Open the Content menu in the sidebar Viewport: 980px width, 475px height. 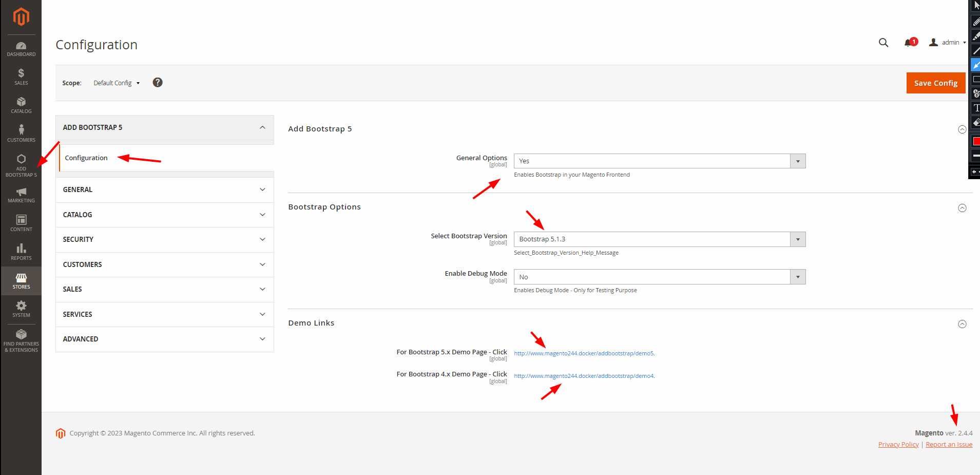21,223
